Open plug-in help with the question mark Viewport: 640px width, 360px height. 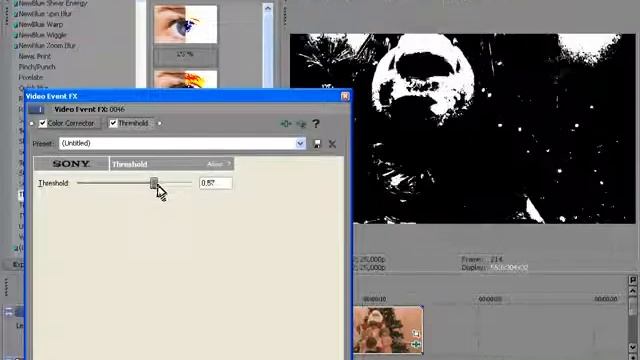point(316,124)
